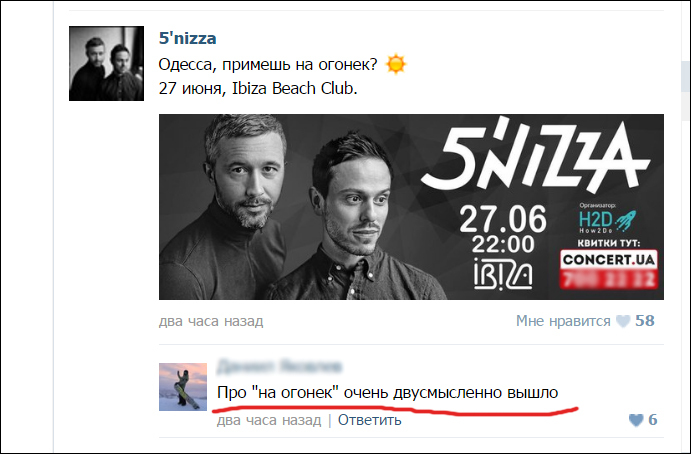Open the 5'NIZZA concert banner image
The image size is (691, 454).
tap(411, 207)
